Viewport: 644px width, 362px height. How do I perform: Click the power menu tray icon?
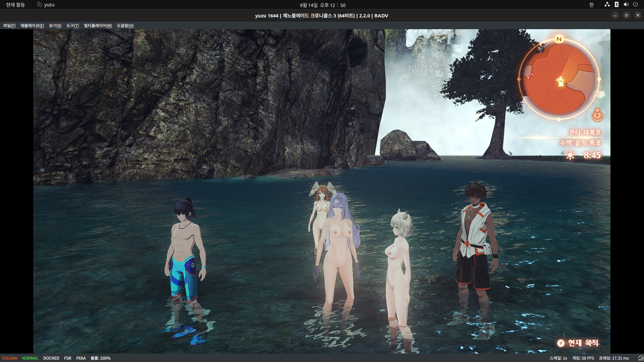click(x=635, y=5)
